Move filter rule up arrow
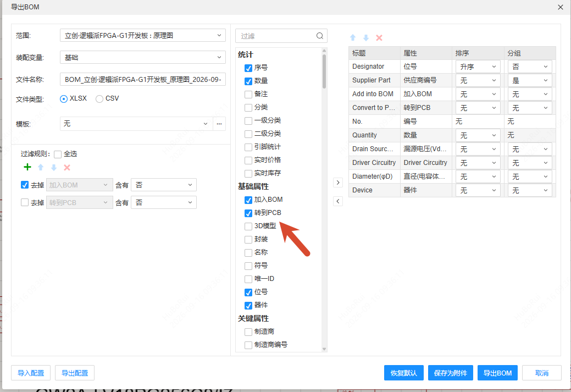Image resolution: width=571 pixels, height=392 pixels. tap(41, 167)
